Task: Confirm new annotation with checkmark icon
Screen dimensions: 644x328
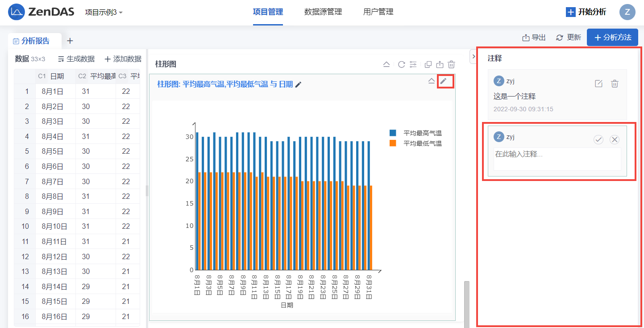Action: (x=598, y=139)
